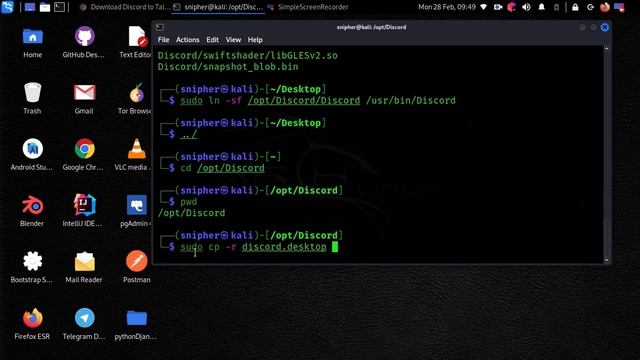Open the volume control tray icon

(x=526, y=7)
